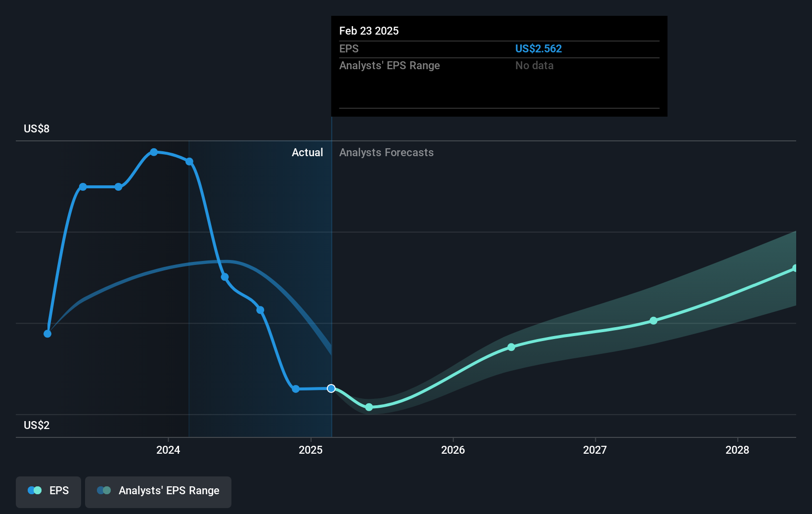The width and height of the screenshot is (812, 514).
Task: Click the Feb 23 2025 tooltip date
Action: pos(369,31)
